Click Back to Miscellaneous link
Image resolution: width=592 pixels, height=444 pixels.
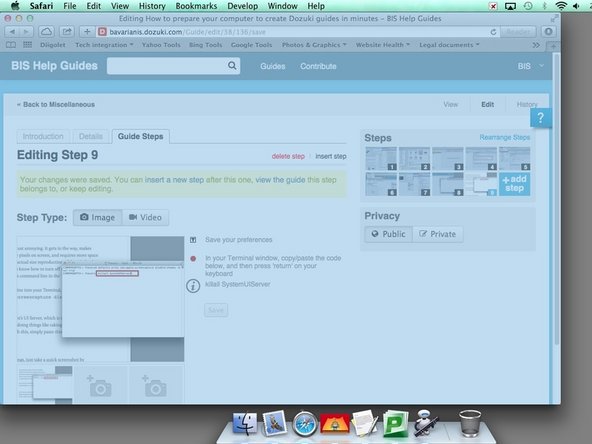56,105
